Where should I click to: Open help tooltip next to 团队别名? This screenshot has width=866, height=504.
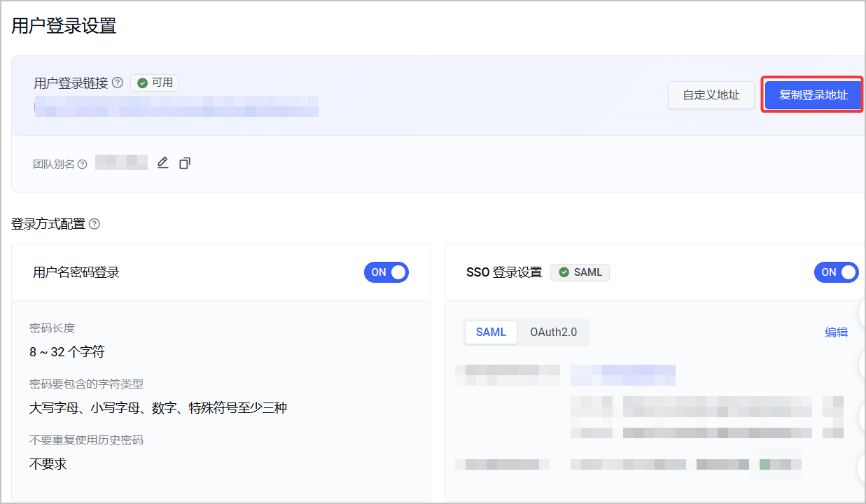(x=83, y=164)
